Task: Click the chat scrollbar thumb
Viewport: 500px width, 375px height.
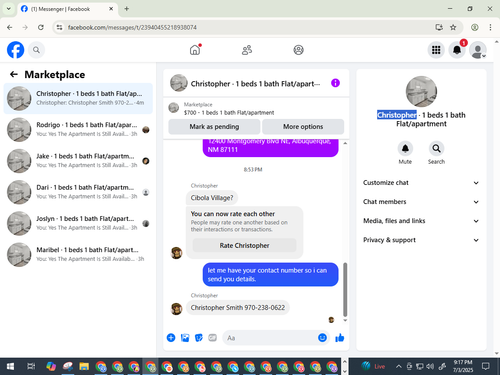Action: tap(345, 289)
